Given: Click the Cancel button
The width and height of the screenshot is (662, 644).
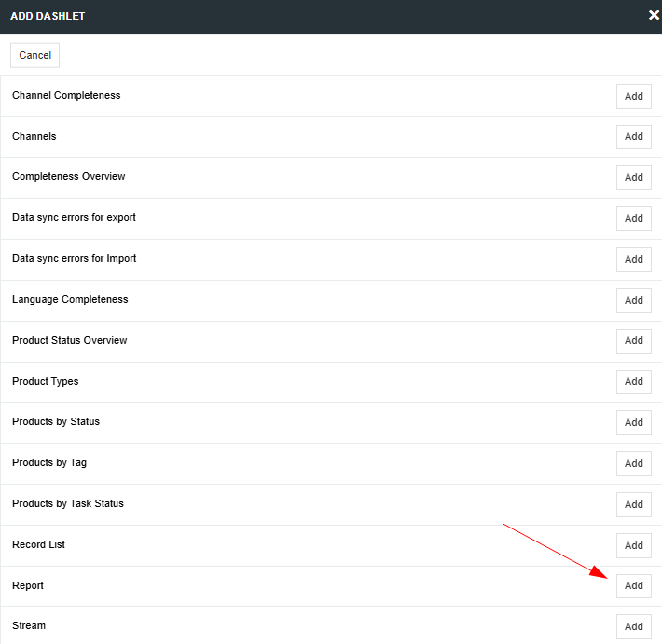Looking at the screenshot, I should (35, 55).
